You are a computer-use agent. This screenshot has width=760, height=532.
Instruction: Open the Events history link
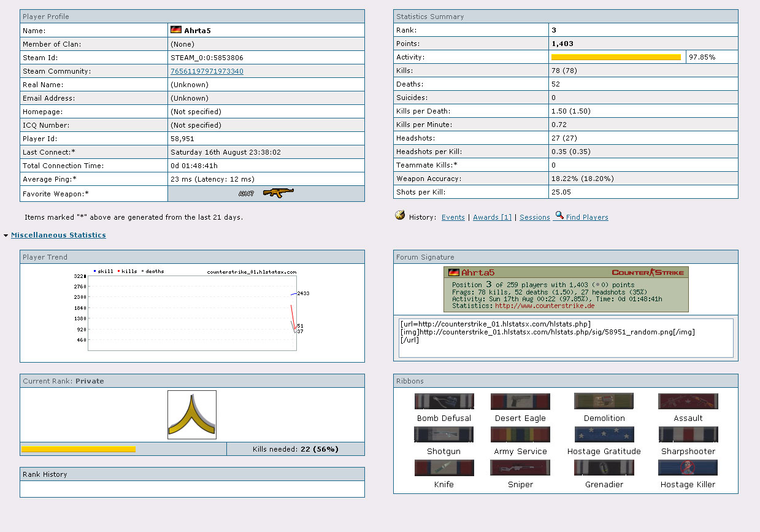pyautogui.click(x=453, y=217)
